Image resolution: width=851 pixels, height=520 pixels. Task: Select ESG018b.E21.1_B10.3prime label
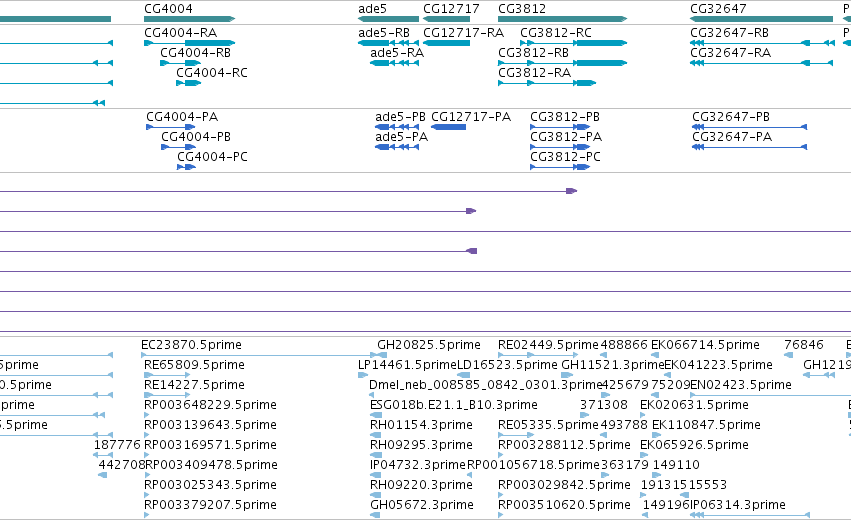pos(454,405)
